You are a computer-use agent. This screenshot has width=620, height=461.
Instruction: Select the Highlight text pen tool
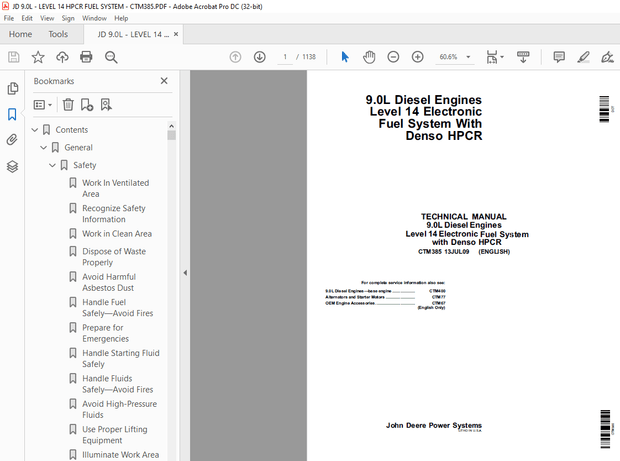(583, 57)
